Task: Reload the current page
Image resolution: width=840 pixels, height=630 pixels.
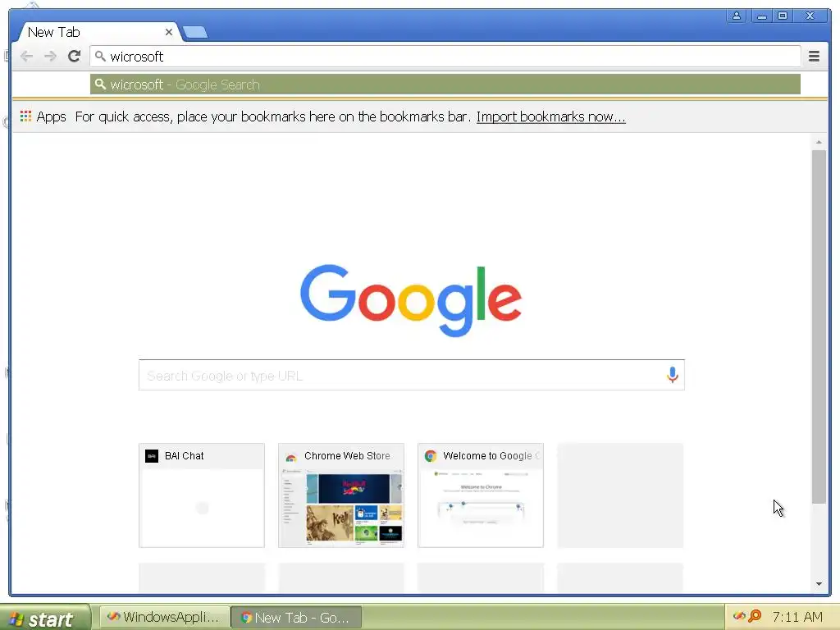Action: [x=75, y=56]
